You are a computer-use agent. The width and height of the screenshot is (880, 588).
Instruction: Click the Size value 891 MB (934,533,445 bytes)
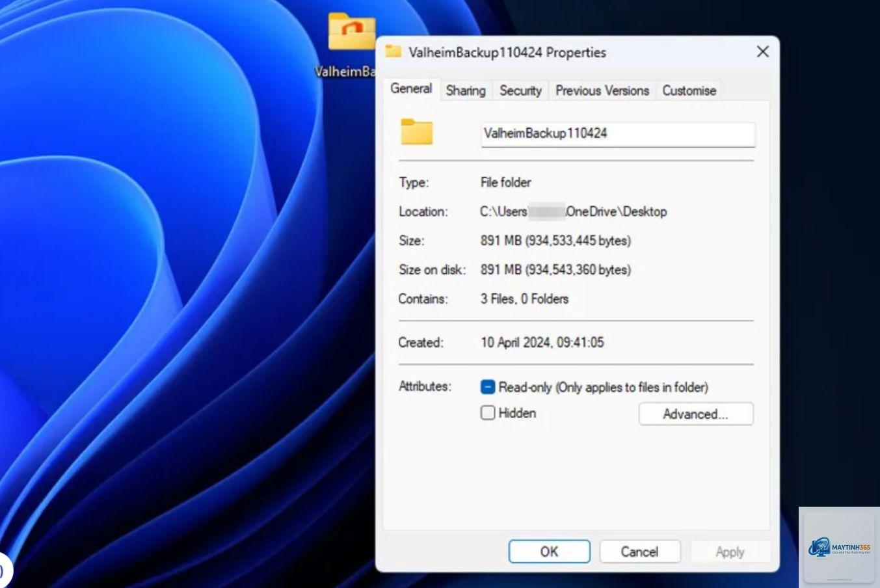click(555, 241)
